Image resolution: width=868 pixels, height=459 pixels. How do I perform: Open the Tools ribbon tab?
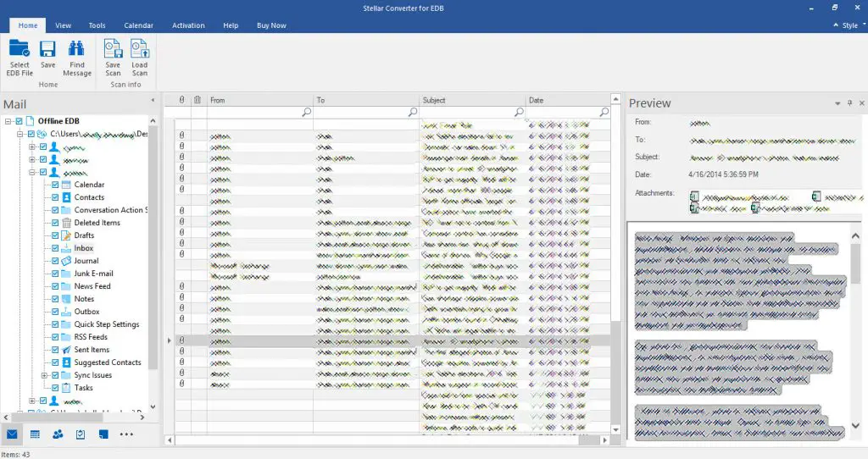pos(97,25)
